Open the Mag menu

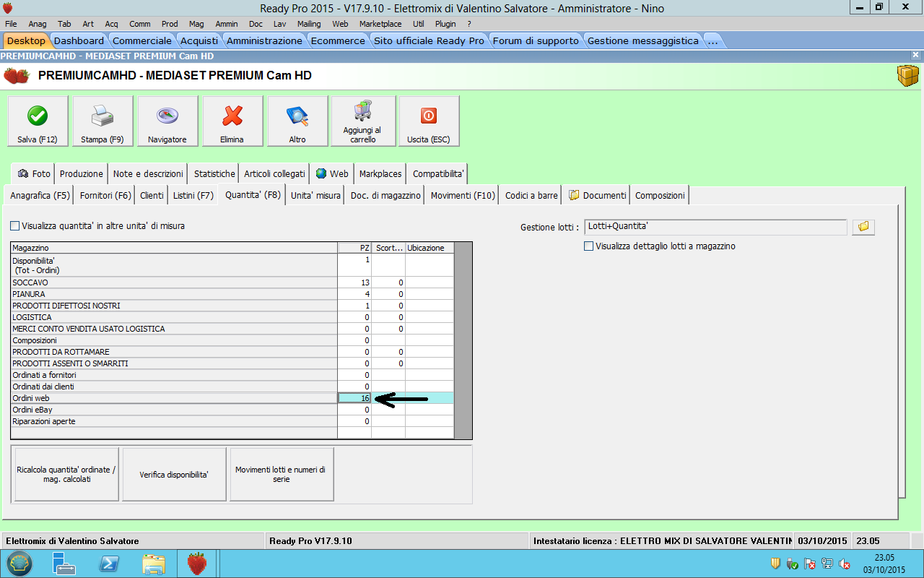pos(198,24)
